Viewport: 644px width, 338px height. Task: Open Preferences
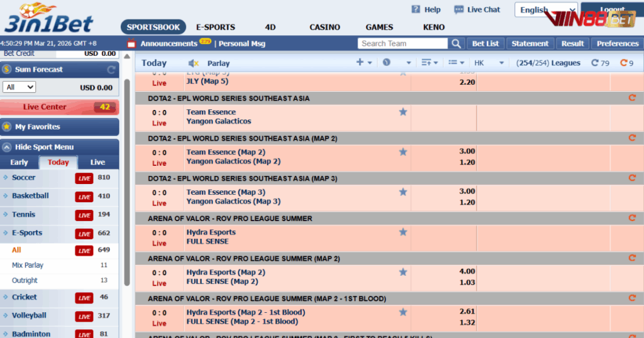tap(618, 43)
